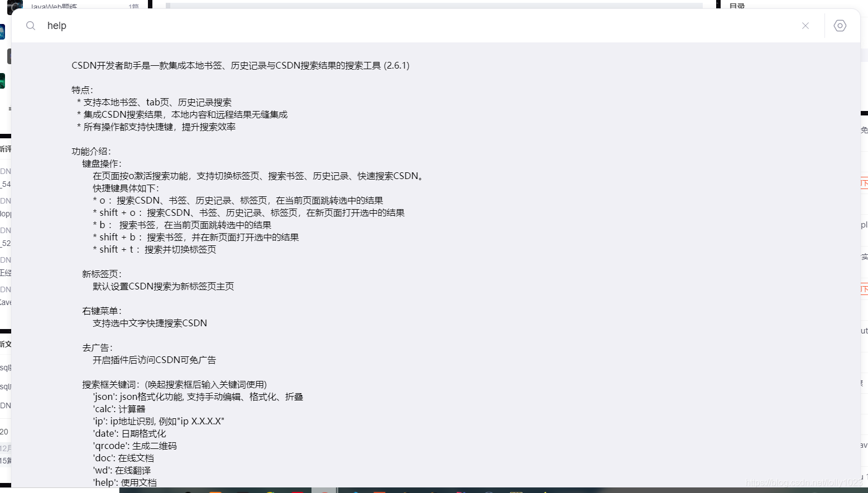Click the search magnifier icon
Viewport: 868px width, 493px height.
tap(31, 26)
